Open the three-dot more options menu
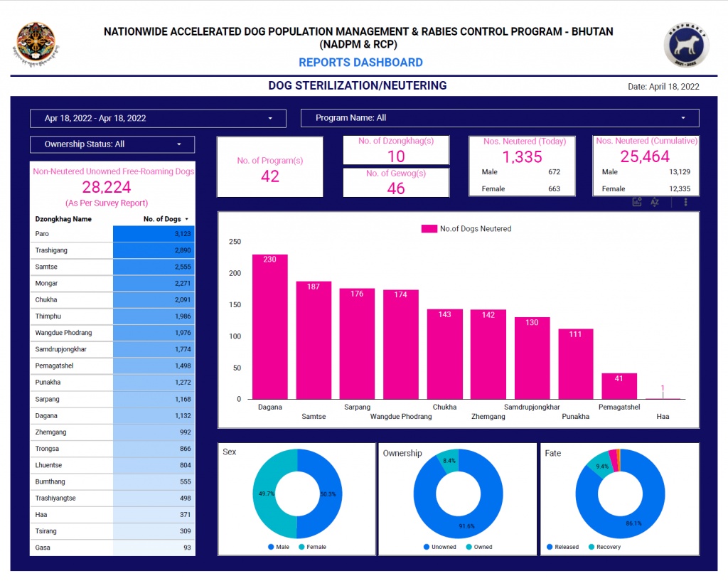This screenshot has height=581, width=728. 685,202
